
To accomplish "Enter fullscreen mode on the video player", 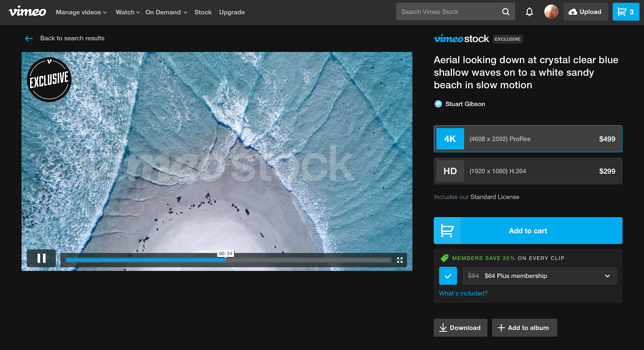I will click(399, 260).
